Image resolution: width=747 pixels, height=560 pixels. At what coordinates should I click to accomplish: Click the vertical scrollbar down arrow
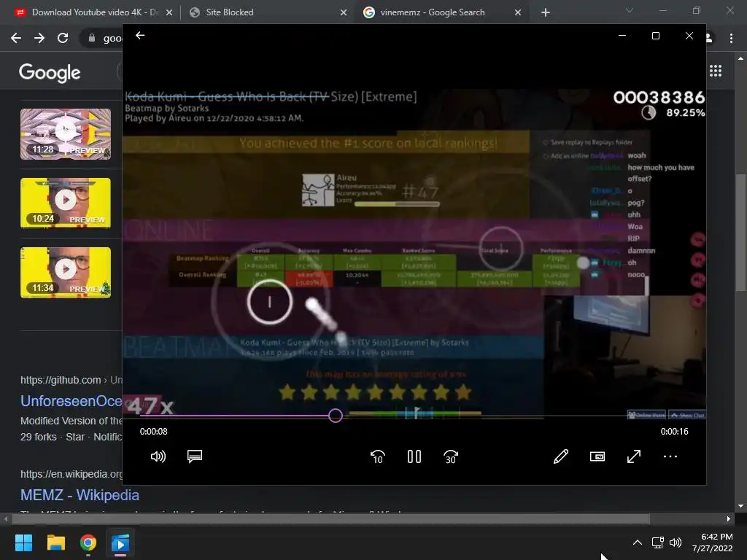click(740, 506)
